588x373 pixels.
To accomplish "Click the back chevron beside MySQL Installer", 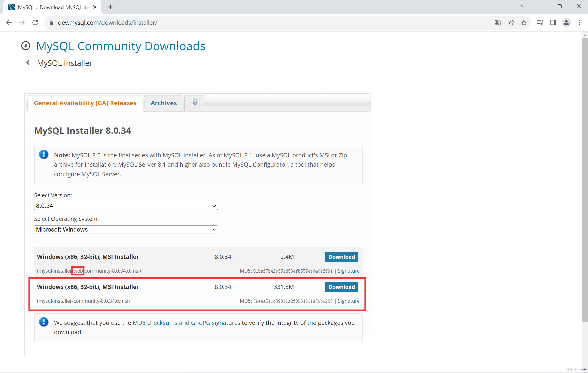I will 28,63.
